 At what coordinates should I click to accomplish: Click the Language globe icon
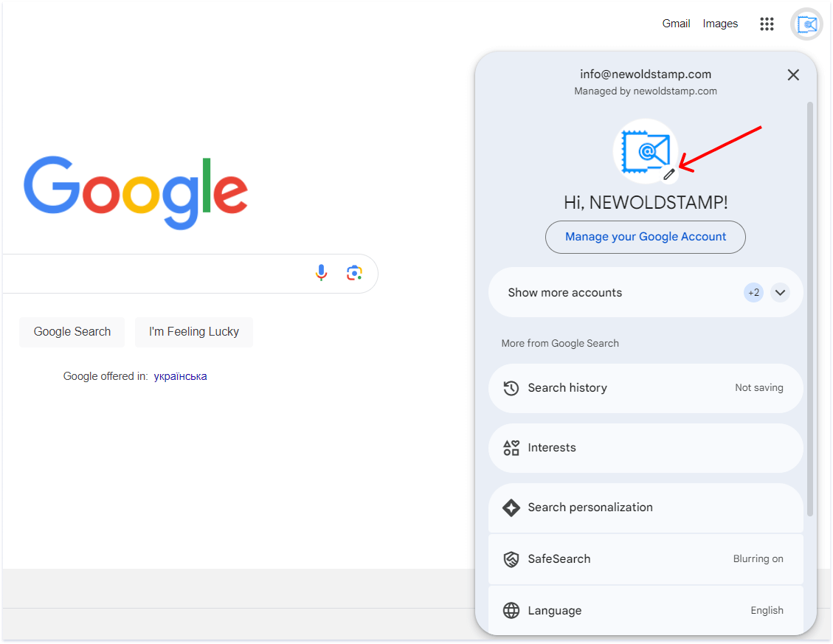point(511,611)
